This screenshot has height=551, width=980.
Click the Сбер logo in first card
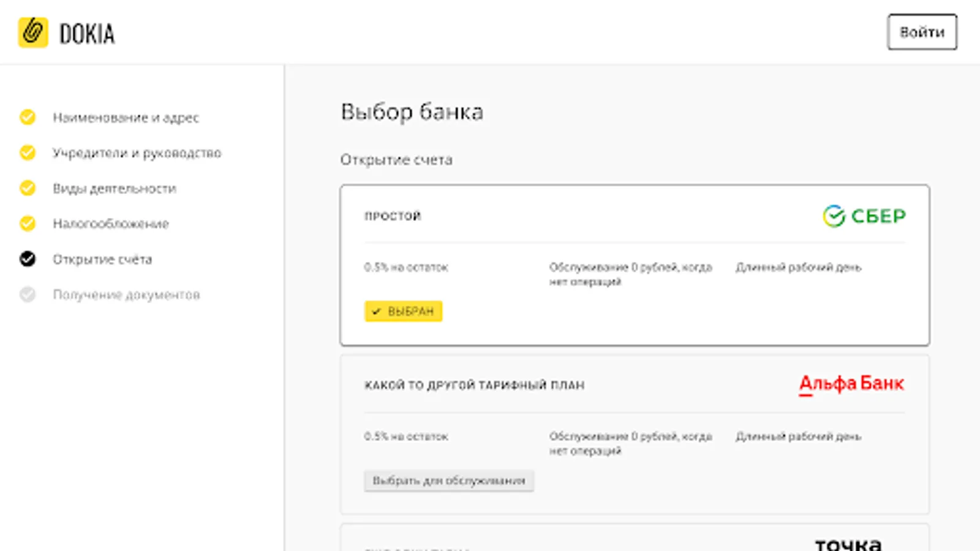pos(864,216)
